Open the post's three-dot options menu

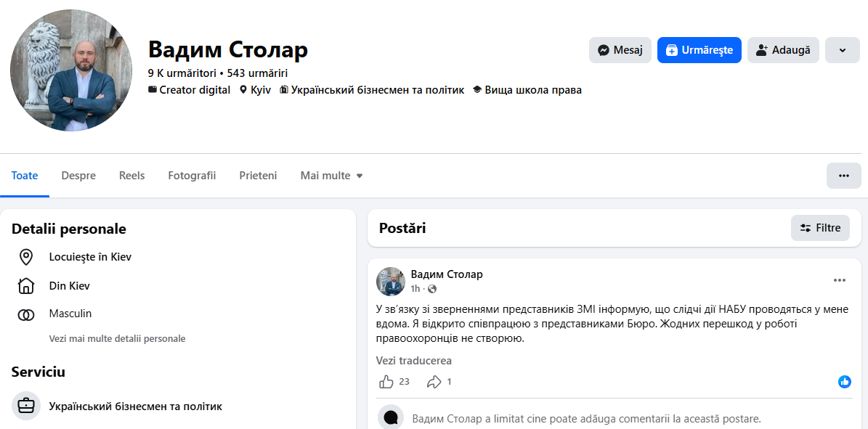click(x=840, y=281)
